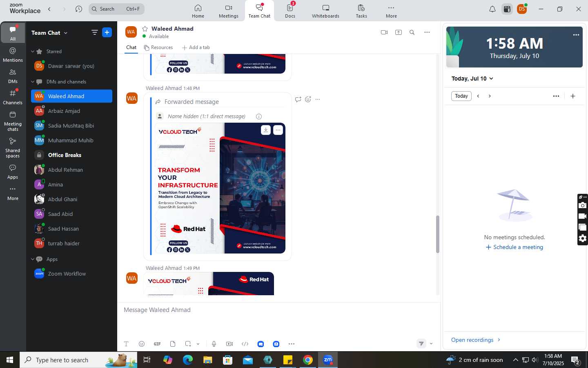Show more composer tools
The height and width of the screenshot is (368, 588).
pyautogui.click(x=292, y=344)
